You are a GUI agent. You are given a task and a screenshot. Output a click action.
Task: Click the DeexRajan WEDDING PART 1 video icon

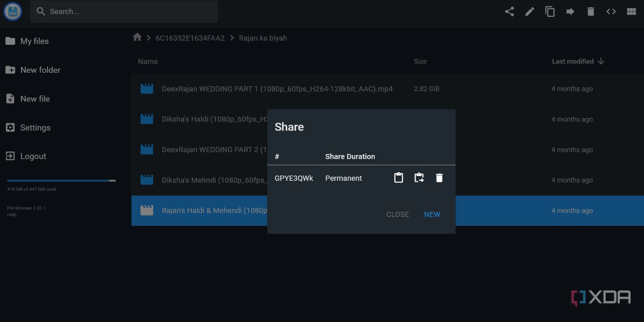147,89
